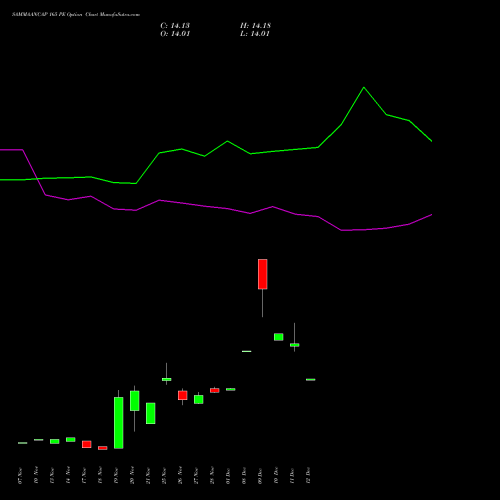This screenshot has height=500, width=500.
Task: Click the SAMMAANCAP 165 PE chart title
Action: pos(76,15)
